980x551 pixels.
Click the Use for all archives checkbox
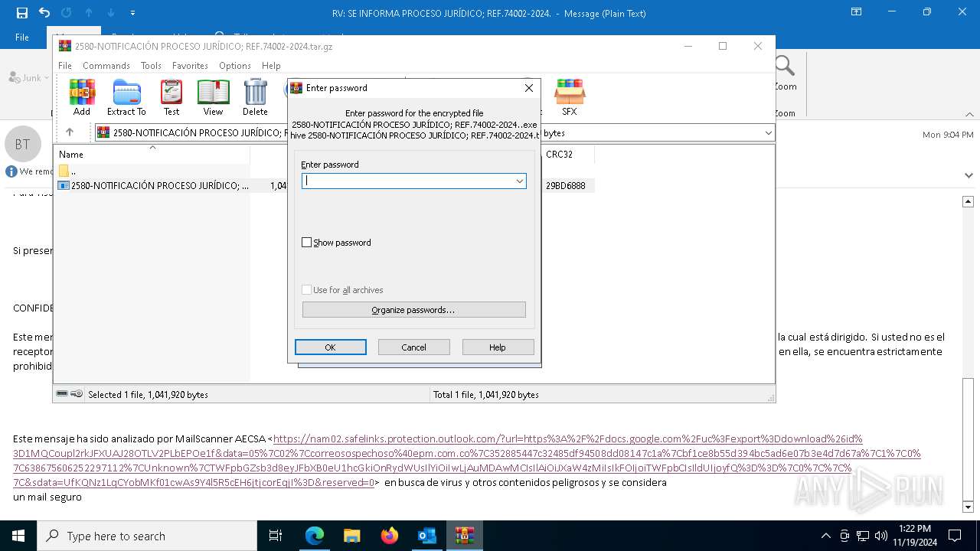point(306,290)
